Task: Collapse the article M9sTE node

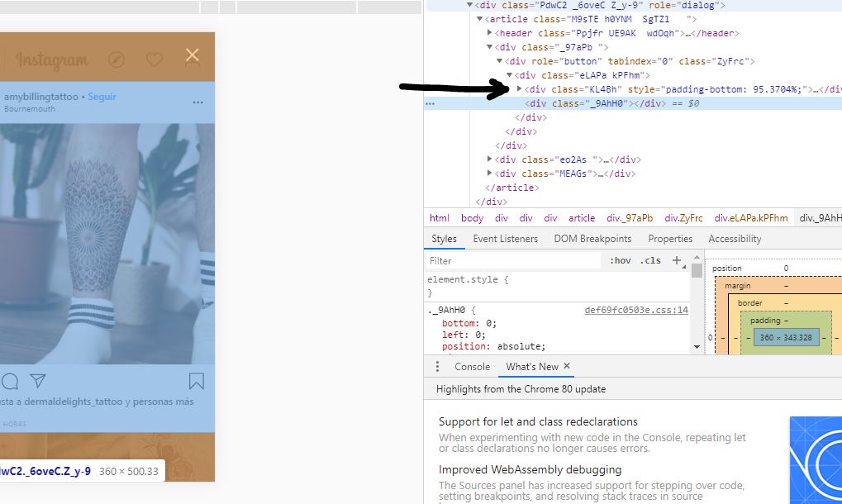Action: pos(480,19)
